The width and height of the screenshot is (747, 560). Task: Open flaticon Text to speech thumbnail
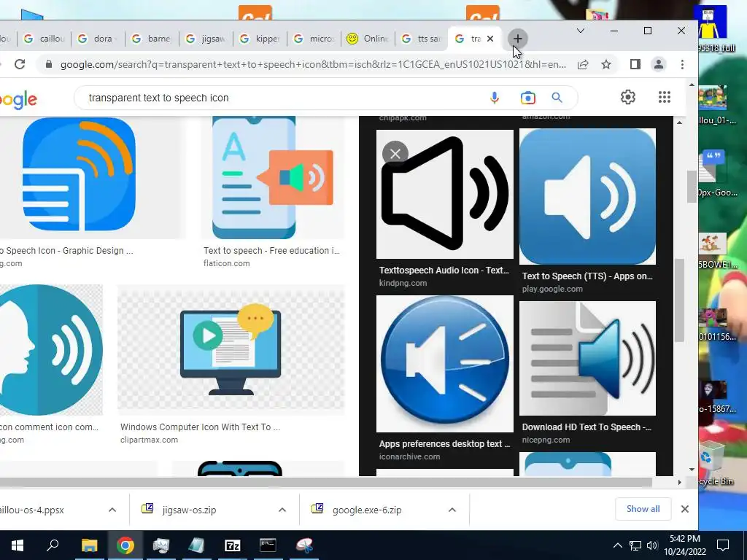click(273, 177)
